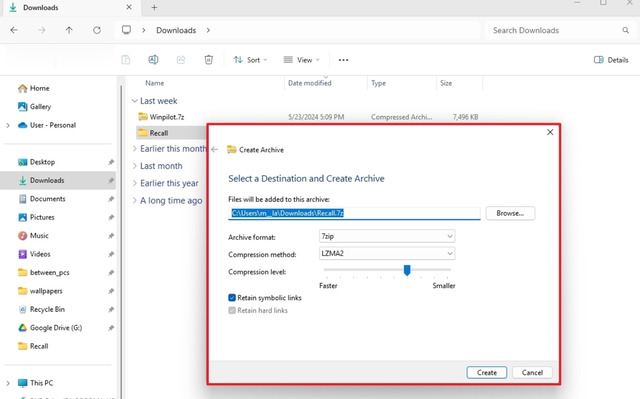Expand the A long time ago group
Screen dimensions: 640x399
coord(134,200)
